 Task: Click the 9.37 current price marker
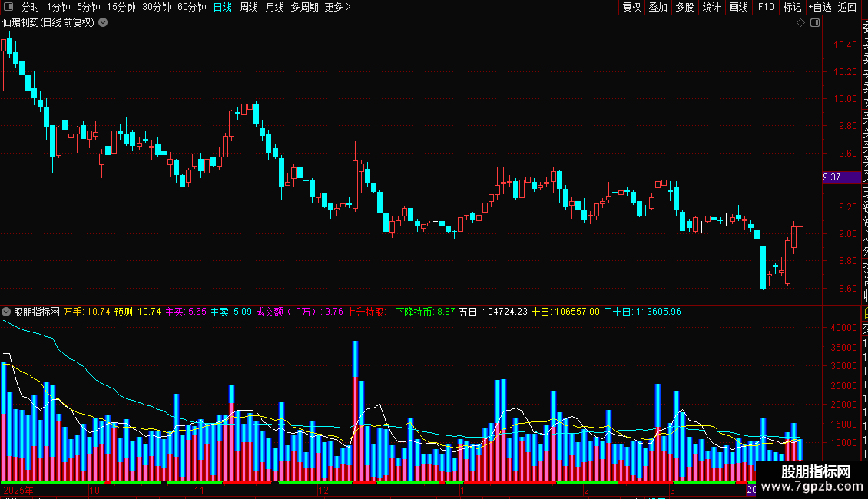[841, 177]
